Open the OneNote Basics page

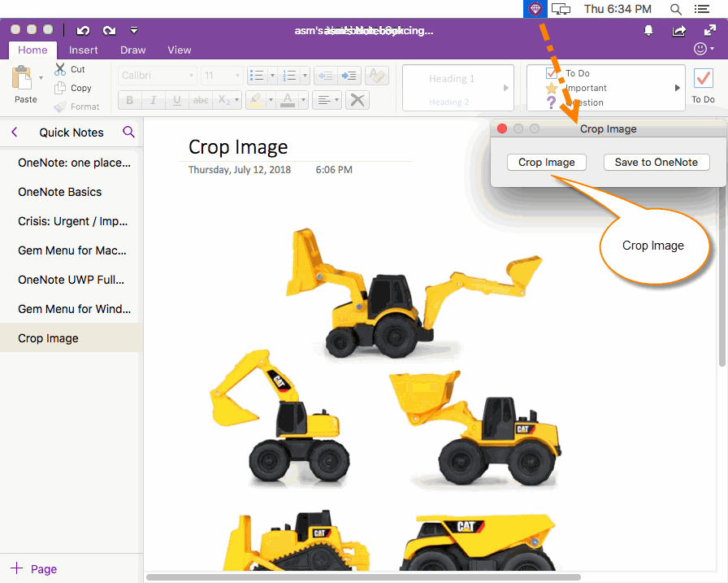click(60, 192)
